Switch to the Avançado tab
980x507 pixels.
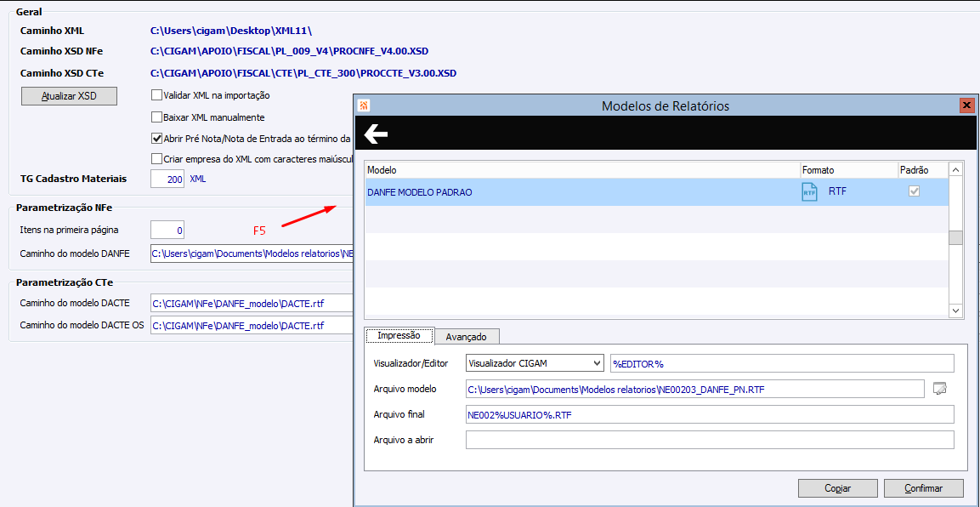point(467,336)
